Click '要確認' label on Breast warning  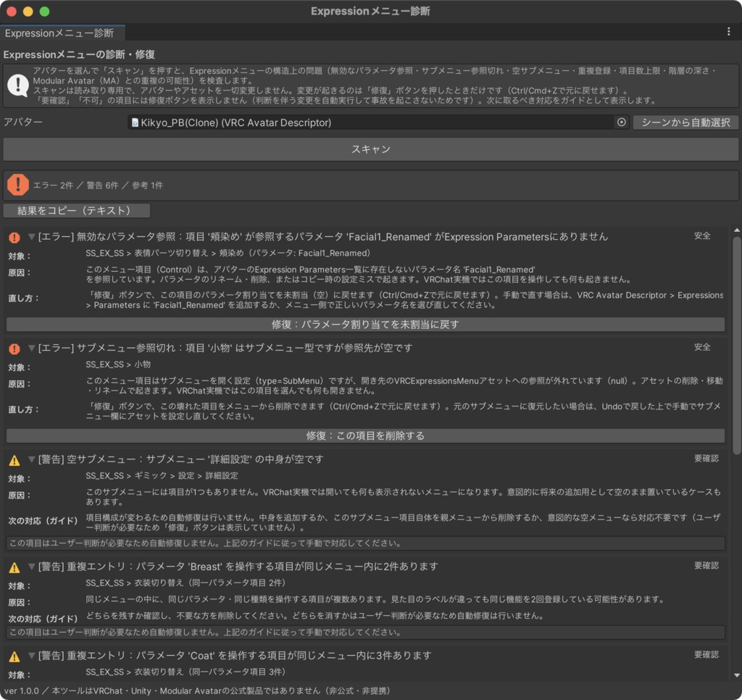[706, 565]
